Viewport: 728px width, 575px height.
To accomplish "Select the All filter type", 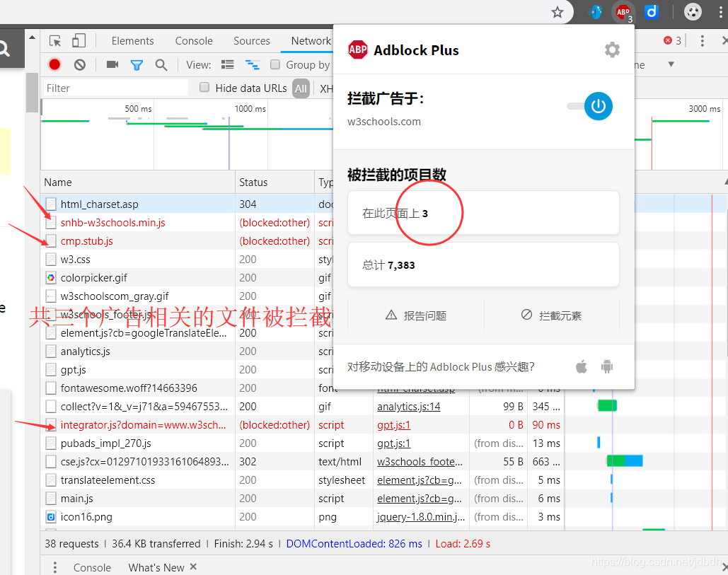I will pos(301,88).
